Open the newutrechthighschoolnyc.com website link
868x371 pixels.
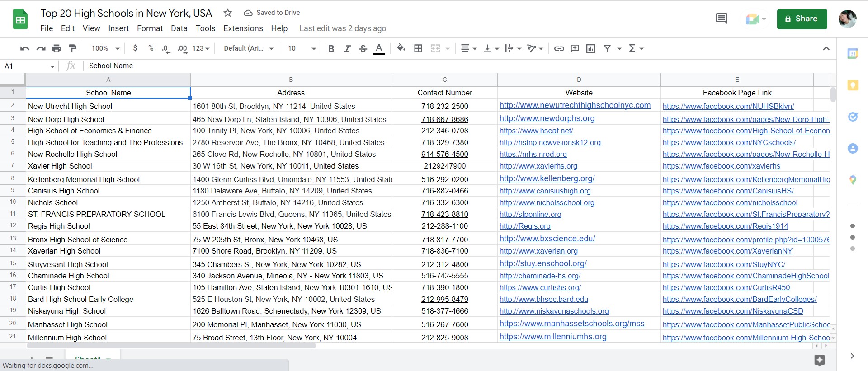point(575,105)
